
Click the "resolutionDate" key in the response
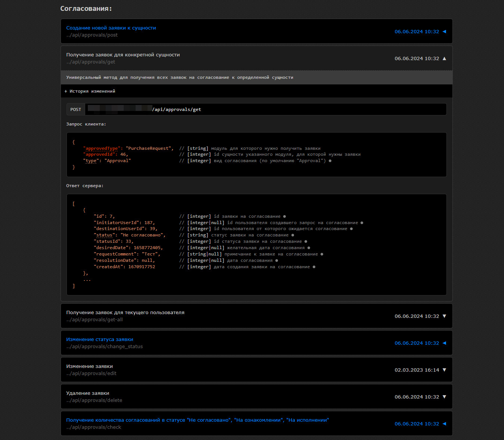point(115,261)
